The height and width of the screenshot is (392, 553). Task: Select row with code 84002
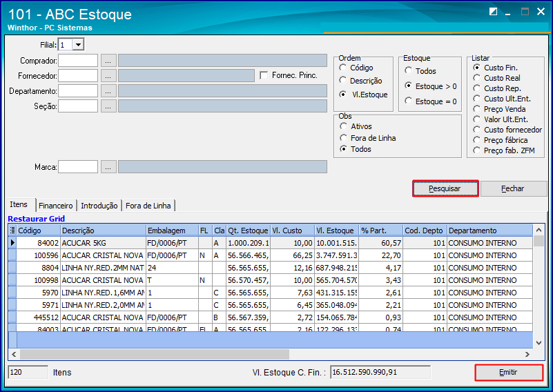(271, 242)
